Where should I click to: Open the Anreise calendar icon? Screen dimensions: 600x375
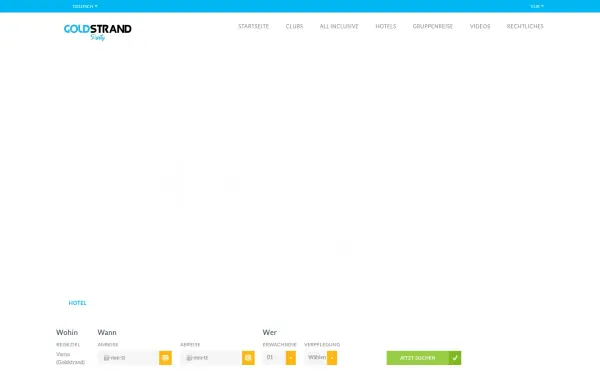165,358
